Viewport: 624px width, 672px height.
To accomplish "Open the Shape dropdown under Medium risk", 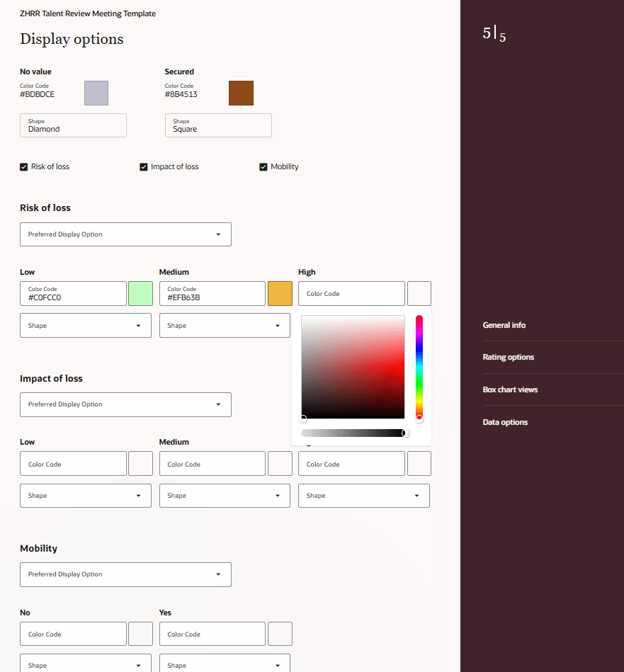I will click(225, 325).
